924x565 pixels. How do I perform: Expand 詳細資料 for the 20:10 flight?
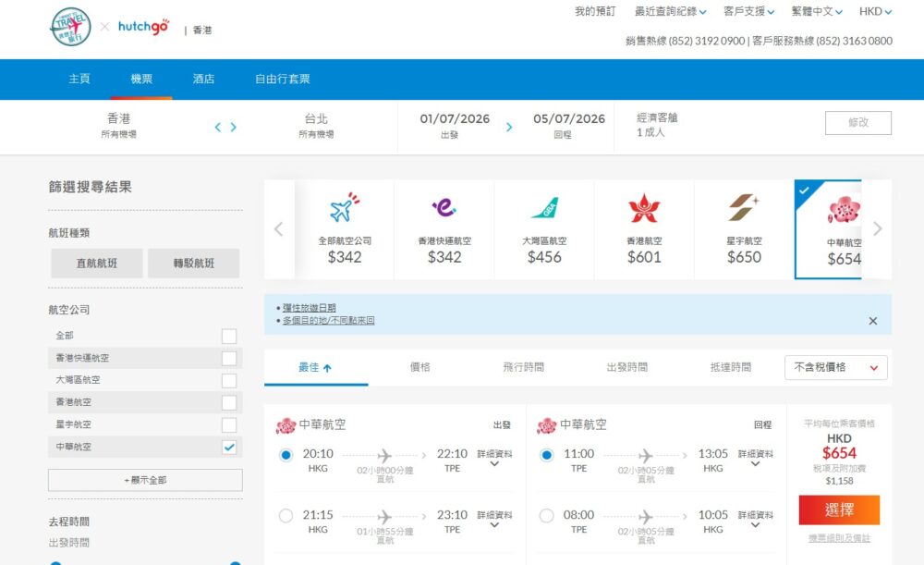[494, 458]
